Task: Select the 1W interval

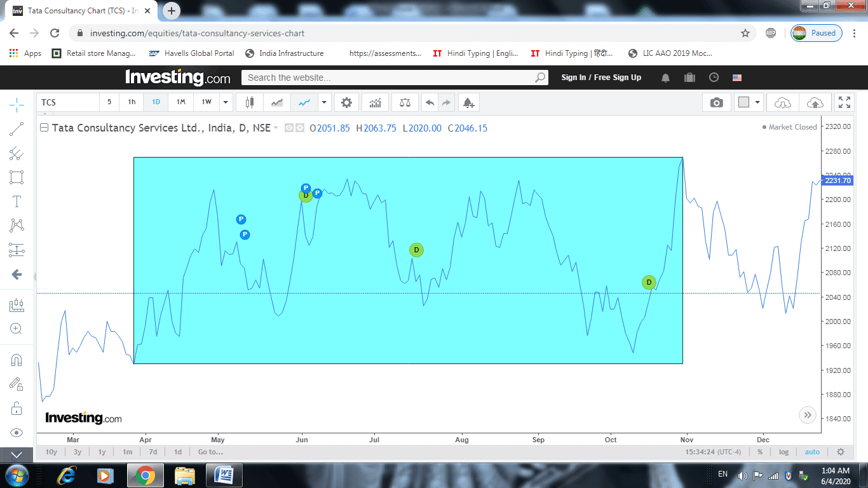Action: 207,102
